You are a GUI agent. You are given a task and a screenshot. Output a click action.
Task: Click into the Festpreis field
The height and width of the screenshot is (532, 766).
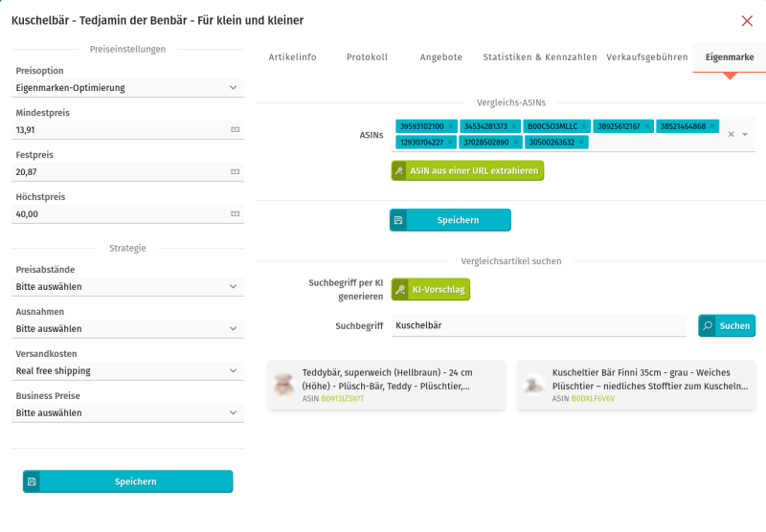tap(127, 172)
